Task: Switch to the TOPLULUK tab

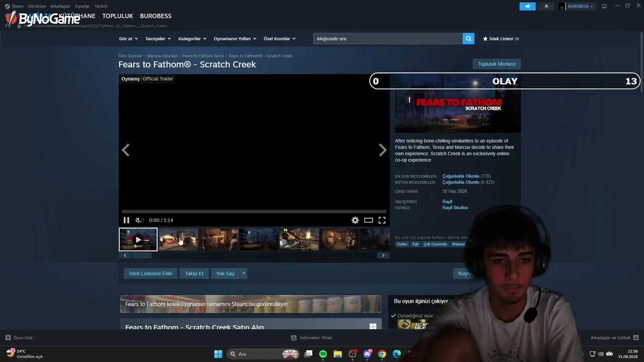Action: (118, 16)
